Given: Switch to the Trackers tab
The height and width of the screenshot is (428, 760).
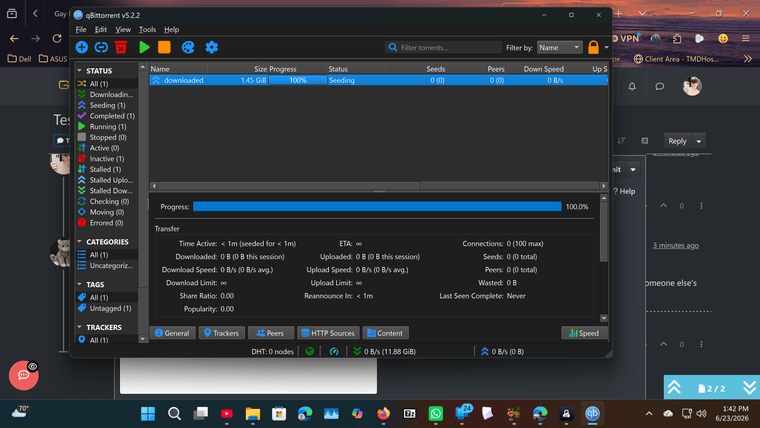Looking at the screenshot, I should pyautogui.click(x=222, y=333).
